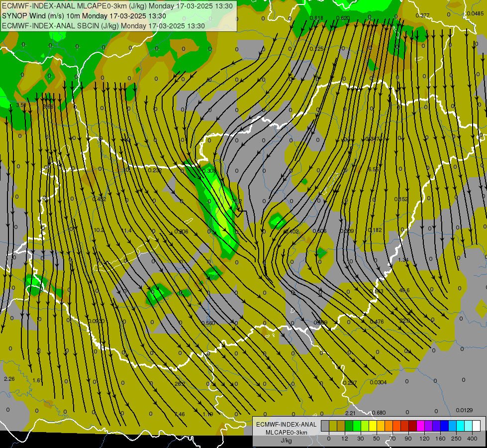Click the MLCAPE0-3km header line
This screenshot has width=487, height=448.
[x=117, y=6]
